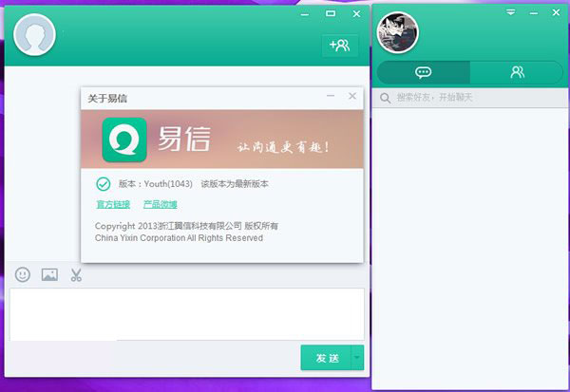
Task: Insert an image using the picture icon
Action: pyautogui.click(x=49, y=274)
